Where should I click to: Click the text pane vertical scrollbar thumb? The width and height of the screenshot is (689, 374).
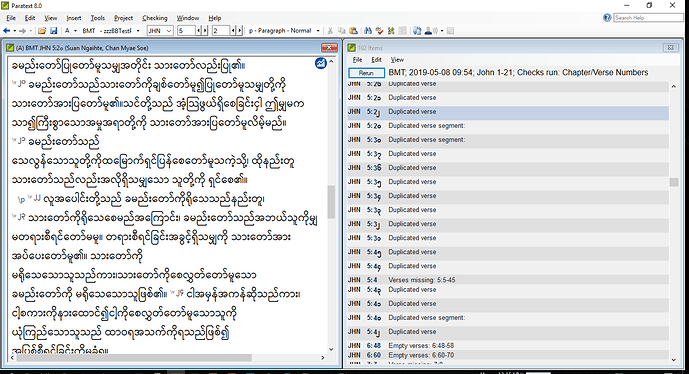(x=331, y=202)
